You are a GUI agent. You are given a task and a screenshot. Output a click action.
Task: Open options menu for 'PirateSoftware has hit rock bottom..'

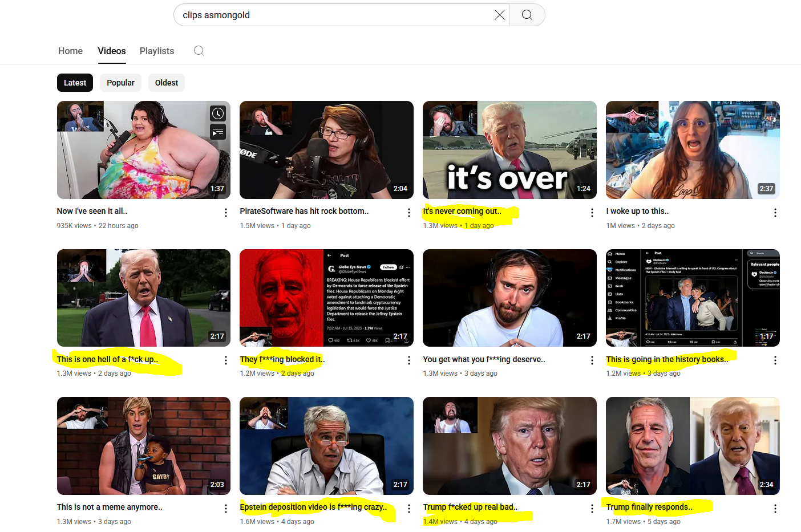[409, 213]
